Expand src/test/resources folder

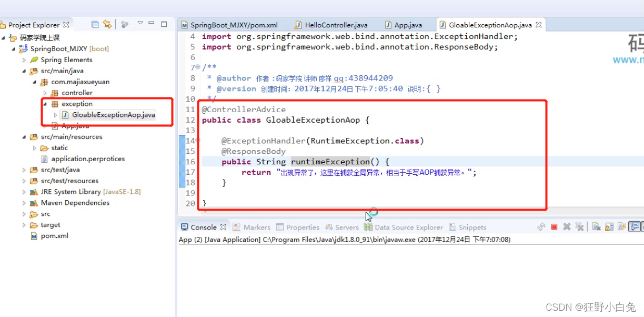(x=24, y=181)
